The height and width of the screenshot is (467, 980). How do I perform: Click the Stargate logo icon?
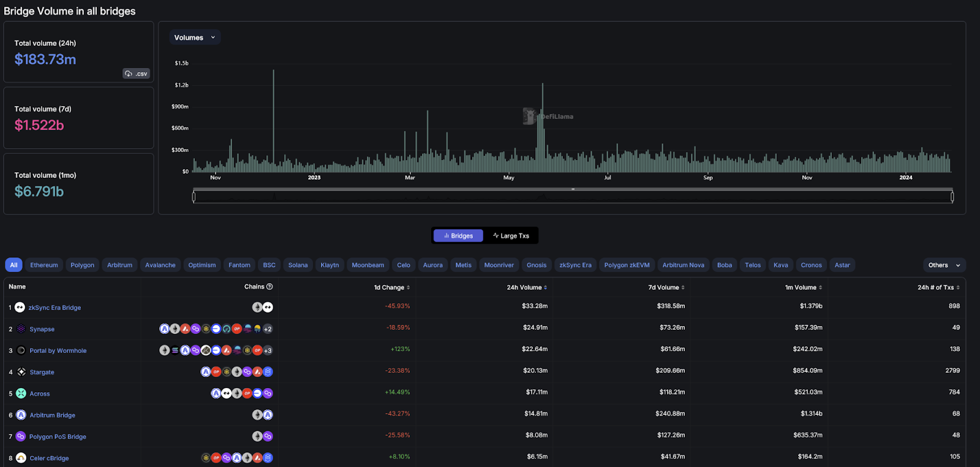coord(21,372)
